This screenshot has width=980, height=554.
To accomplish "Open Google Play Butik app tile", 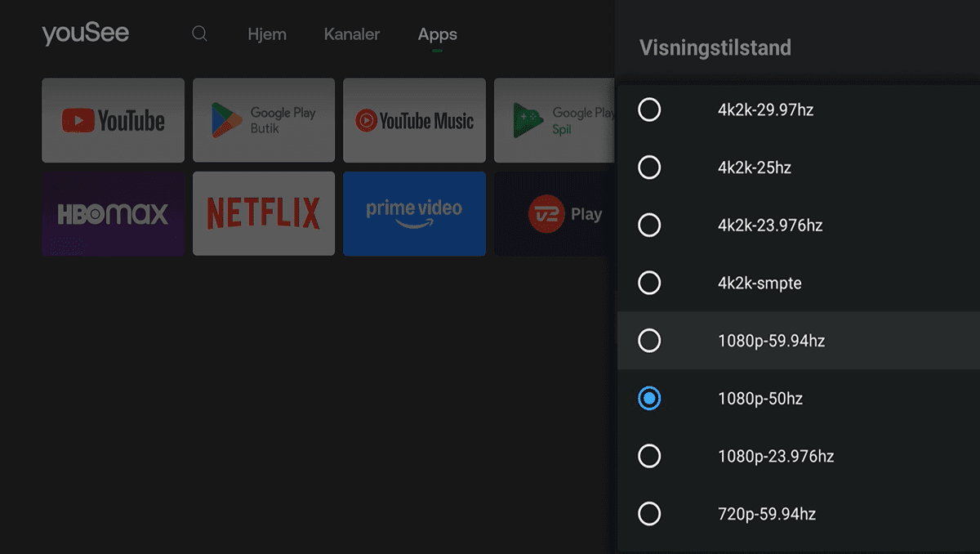I will [x=264, y=121].
